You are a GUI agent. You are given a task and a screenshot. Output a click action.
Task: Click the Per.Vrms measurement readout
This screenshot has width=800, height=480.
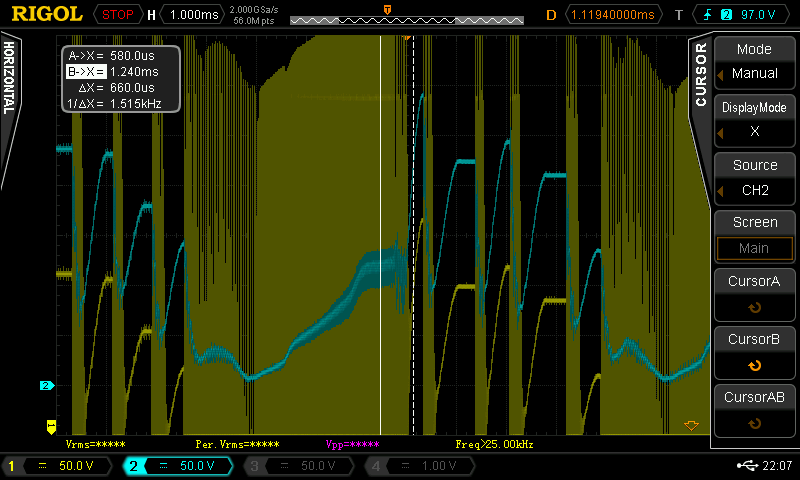click(x=237, y=444)
